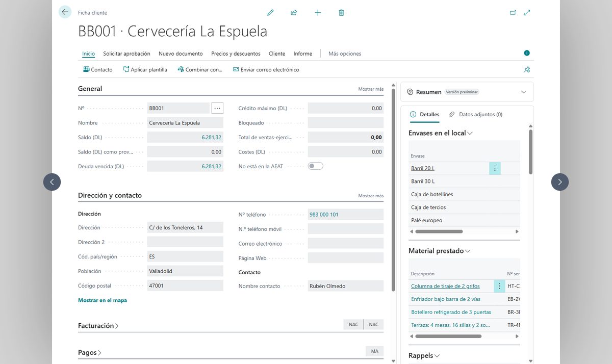Open Contacto action

click(98, 70)
